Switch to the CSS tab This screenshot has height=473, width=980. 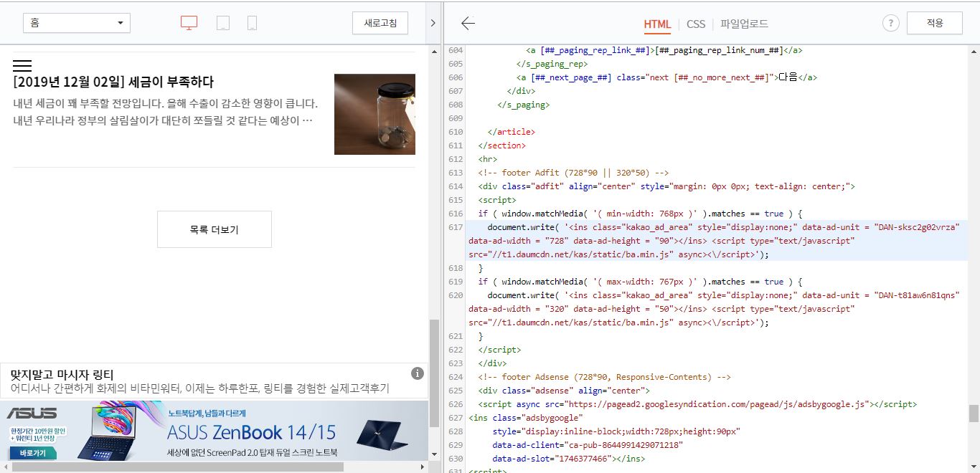pyautogui.click(x=696, y=24)
